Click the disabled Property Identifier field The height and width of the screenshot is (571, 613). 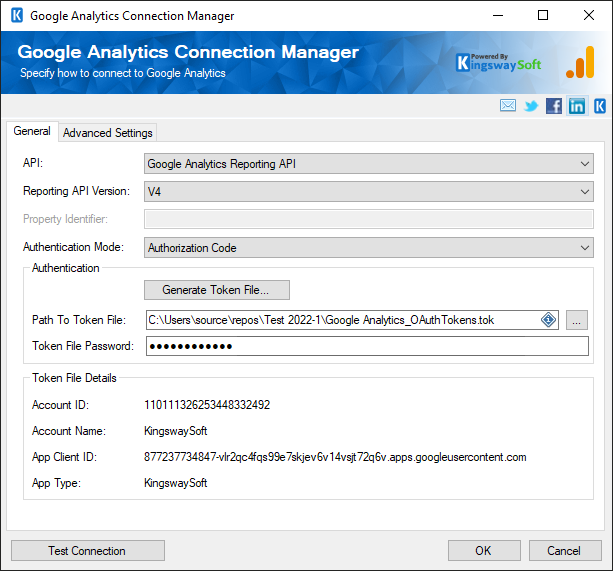click(x=369, y=219)
